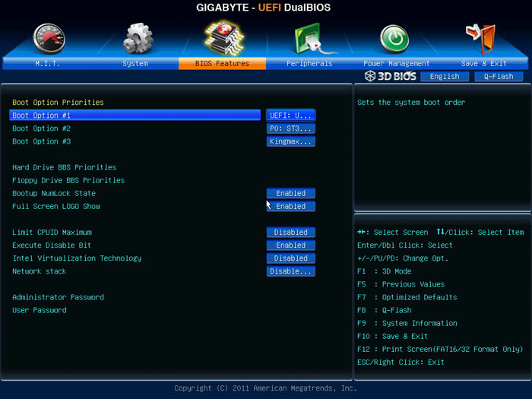Open Hard Drive BBS Priorities
This screenshot has width=532, height=399.
click(64, 167)
